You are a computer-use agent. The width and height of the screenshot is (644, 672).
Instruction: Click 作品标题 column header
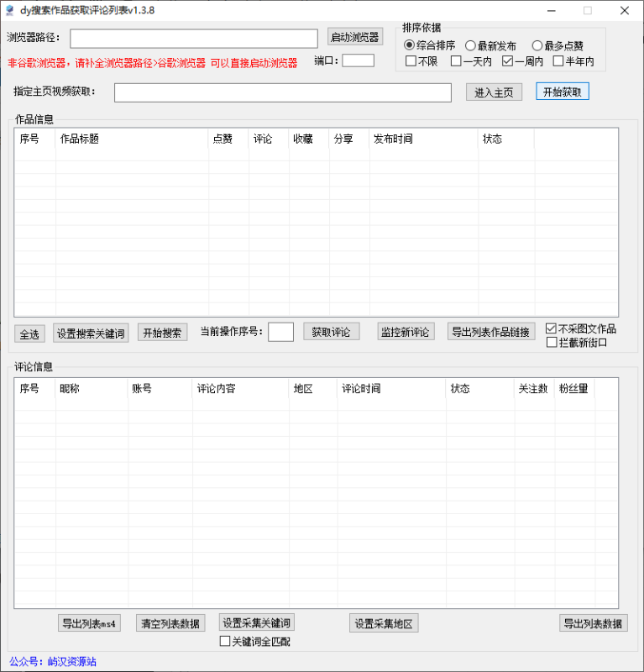tap(132, 139)
